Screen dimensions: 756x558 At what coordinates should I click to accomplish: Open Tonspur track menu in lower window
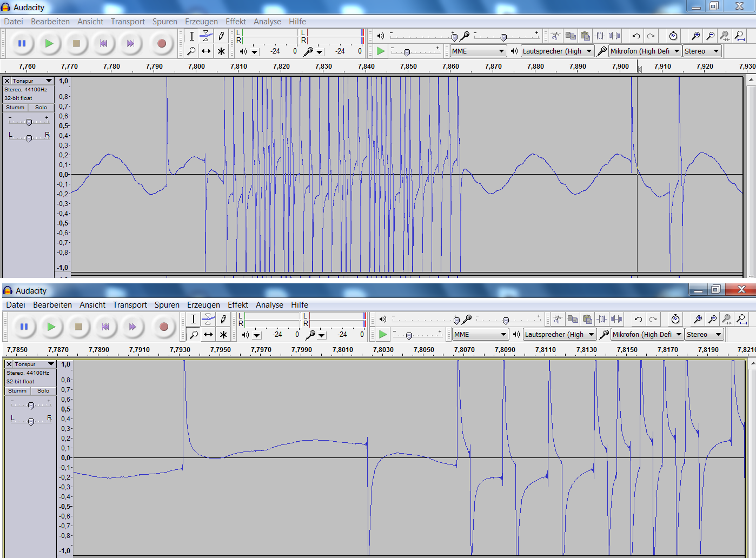[x=35, y=364]
